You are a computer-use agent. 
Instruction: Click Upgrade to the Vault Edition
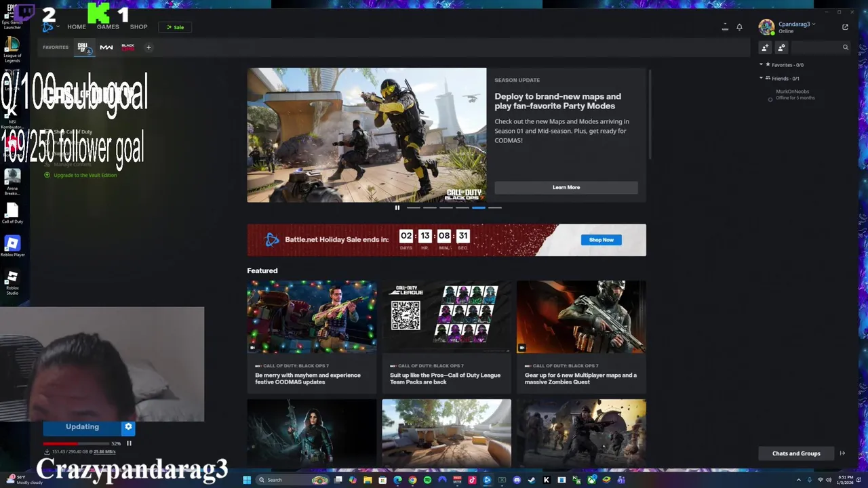81,175
